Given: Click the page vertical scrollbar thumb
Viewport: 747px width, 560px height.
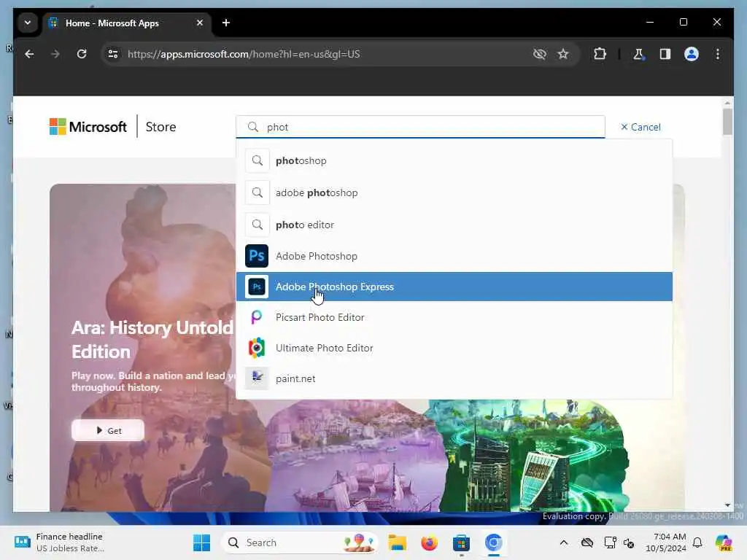Looking at the screenshot, I should pos(727,122).
